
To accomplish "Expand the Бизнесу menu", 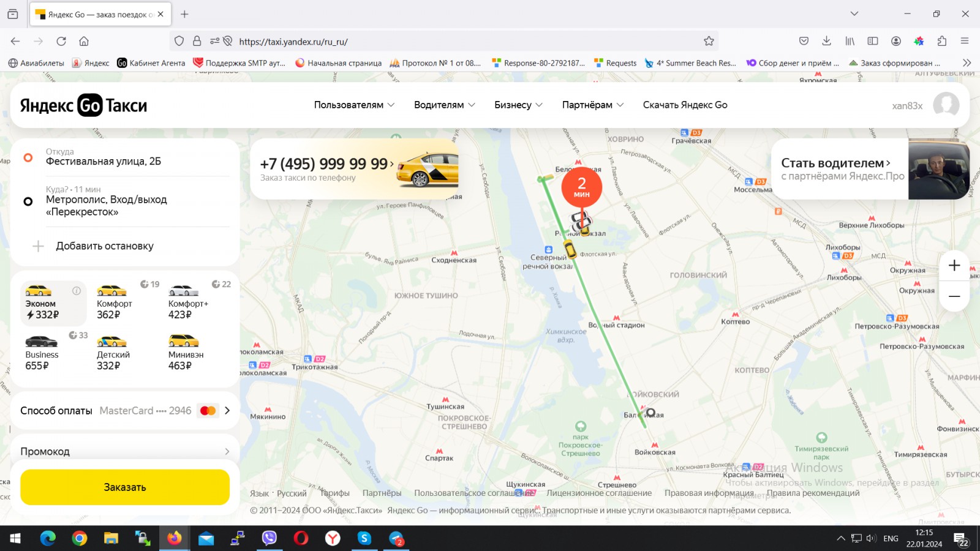I will tap(518, 105).
